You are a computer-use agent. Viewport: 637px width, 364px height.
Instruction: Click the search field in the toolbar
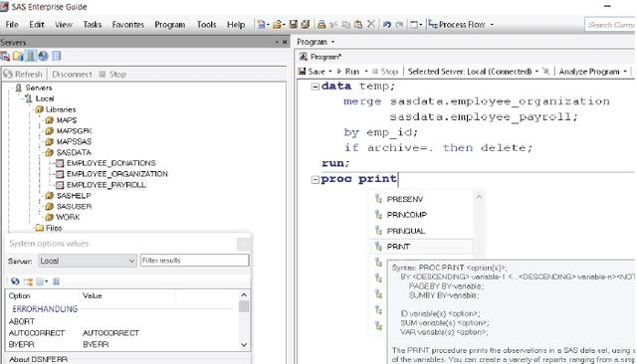610,25
